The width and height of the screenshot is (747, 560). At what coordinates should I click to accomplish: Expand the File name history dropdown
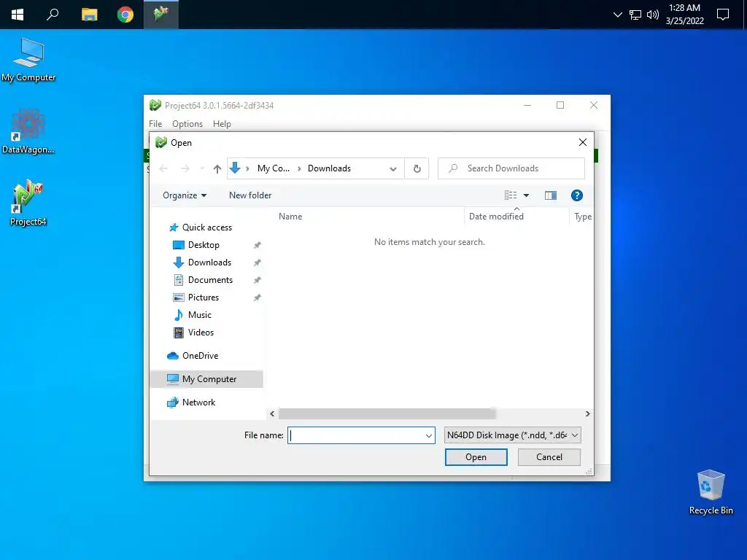point(429,435)
